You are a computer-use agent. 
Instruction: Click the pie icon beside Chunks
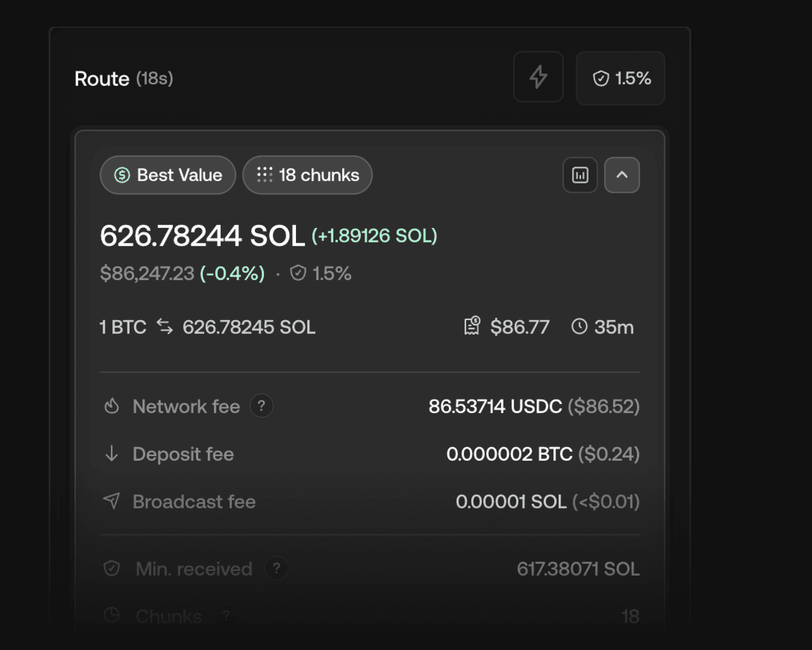[x=112, y=615]
